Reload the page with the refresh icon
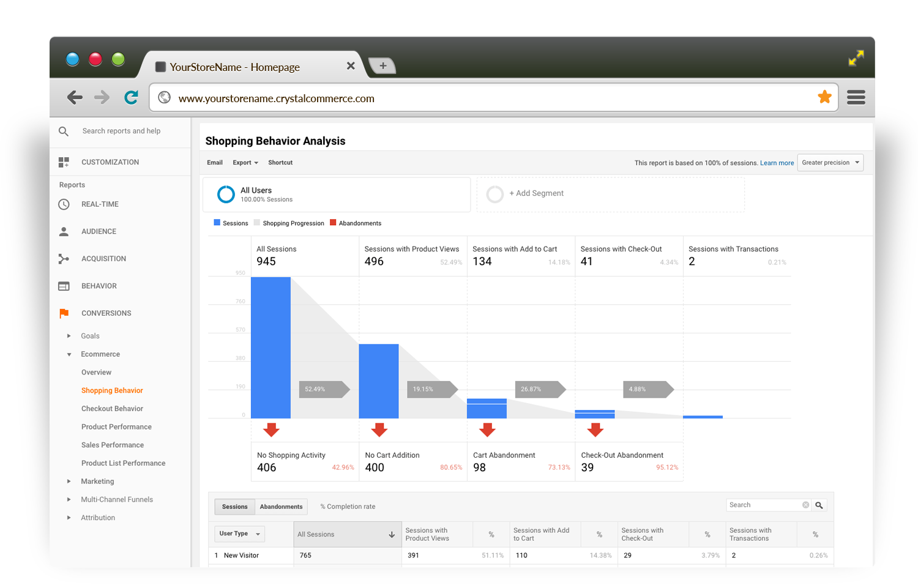Viewport: 918px width, 588px height. click(x=131, y=97)
